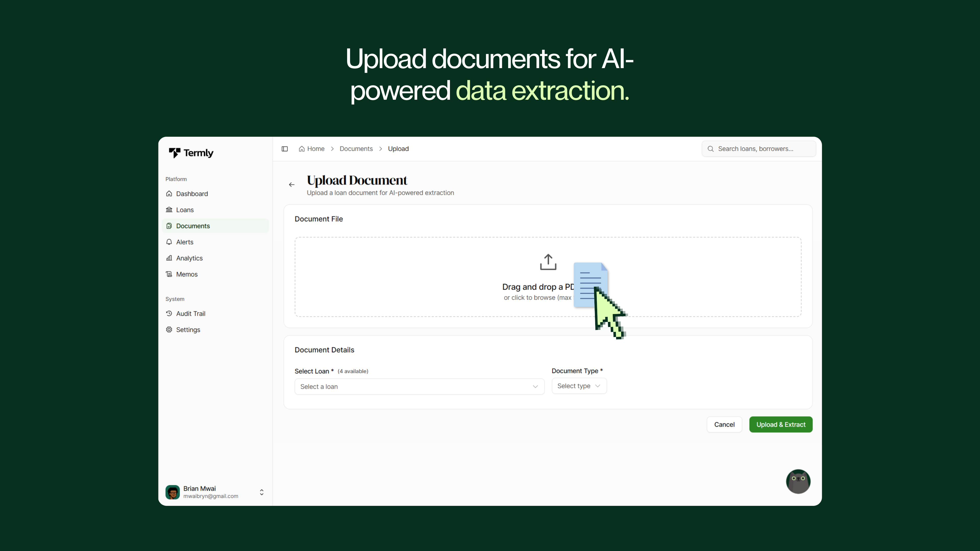Toggle the sidebar panel icon
Screen dimensions: 980x551
pos(285,149)
